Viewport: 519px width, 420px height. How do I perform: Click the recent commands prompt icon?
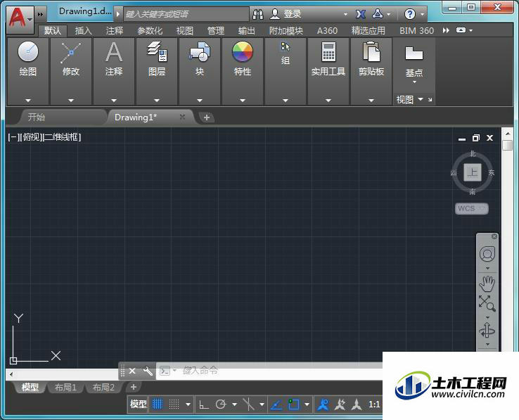(165, 371)
